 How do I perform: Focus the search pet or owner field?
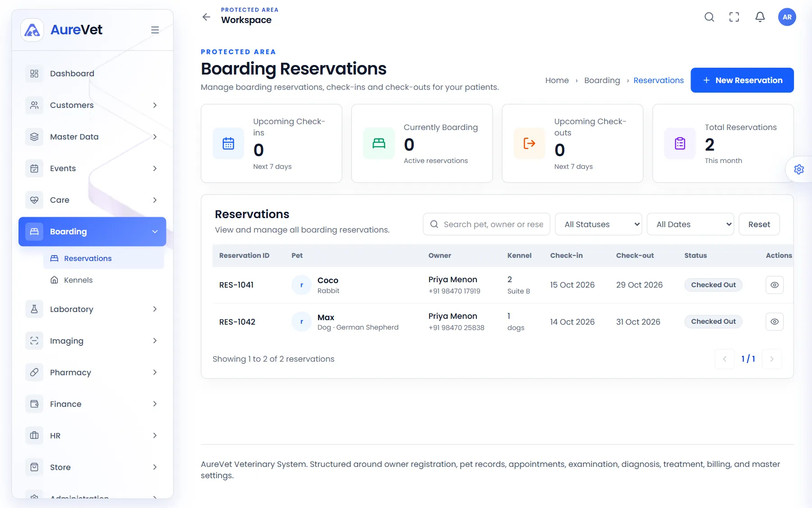point(486,224)
